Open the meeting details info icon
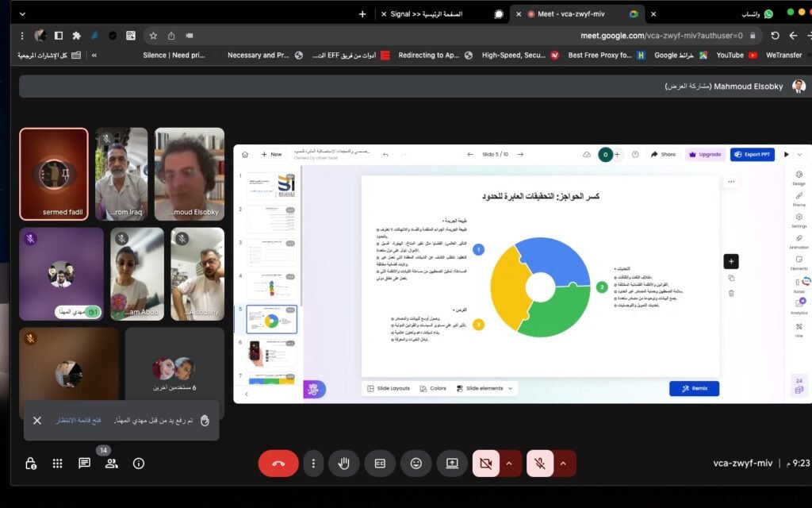 coord(139,464)
